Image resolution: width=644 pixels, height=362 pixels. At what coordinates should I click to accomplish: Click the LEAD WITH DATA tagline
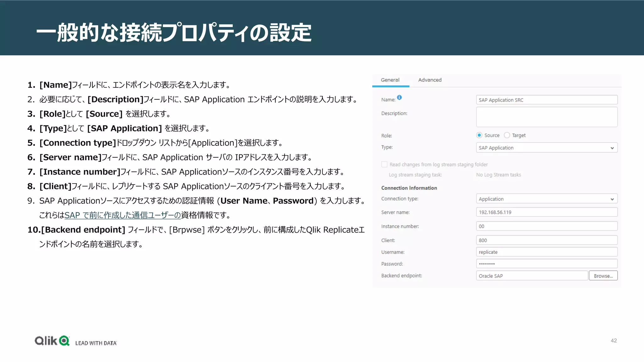96,343
